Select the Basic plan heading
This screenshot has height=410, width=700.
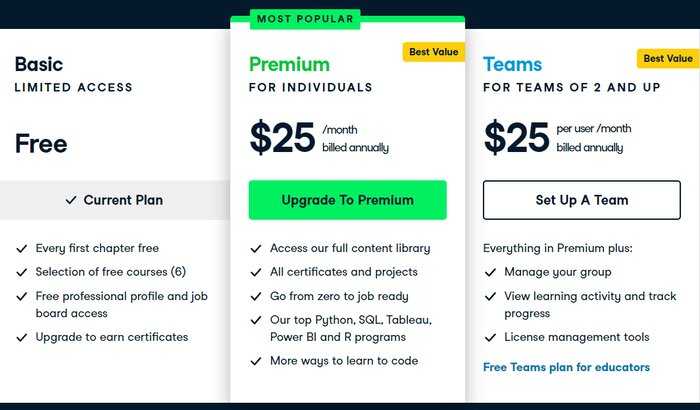point(39,64)
